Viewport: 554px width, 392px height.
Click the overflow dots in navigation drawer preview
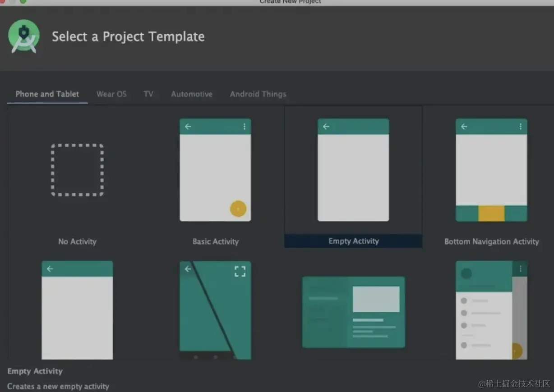(x=521, y=269)
